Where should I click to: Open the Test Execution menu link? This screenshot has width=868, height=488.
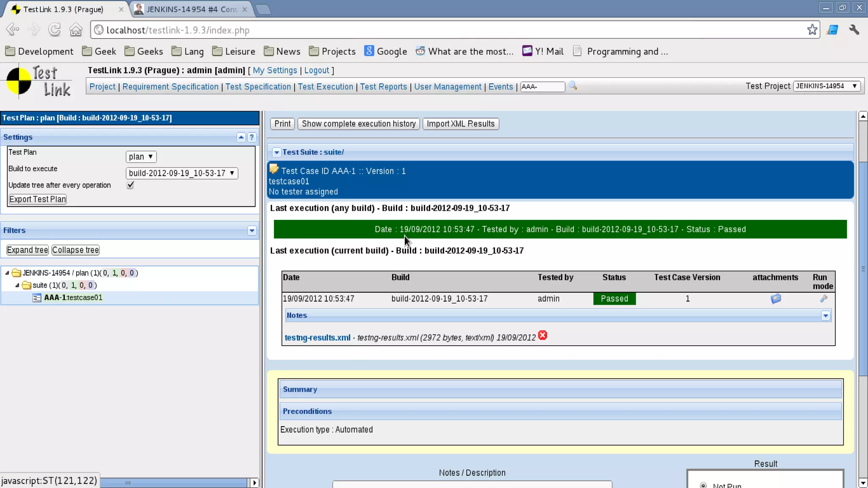(x=325, y=87)
